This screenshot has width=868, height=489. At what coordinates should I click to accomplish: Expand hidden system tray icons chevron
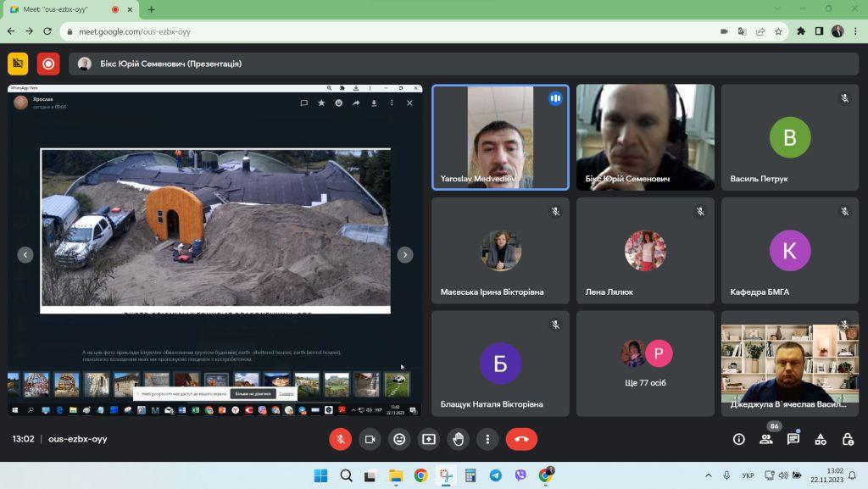[709, 475]
